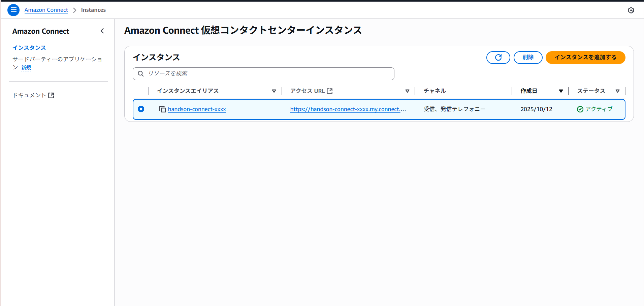Sort by インスタンスエイリアス column arrow

[274, 91]
